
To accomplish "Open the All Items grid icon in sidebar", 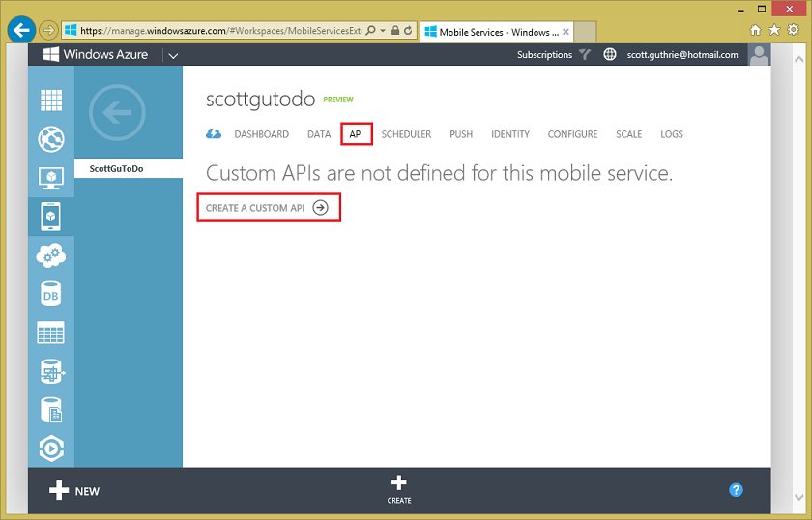I will click(51, 100).
